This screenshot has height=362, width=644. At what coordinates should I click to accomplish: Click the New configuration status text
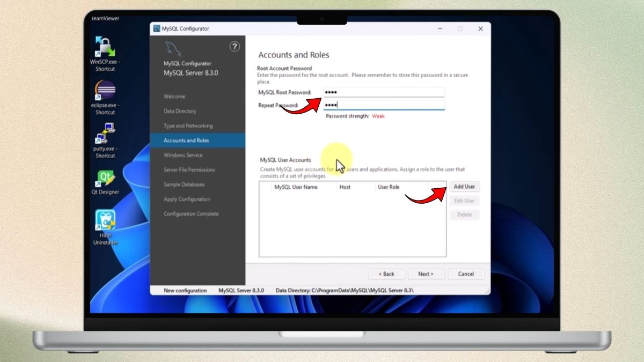pyautogui.click(x=185, y=290)
